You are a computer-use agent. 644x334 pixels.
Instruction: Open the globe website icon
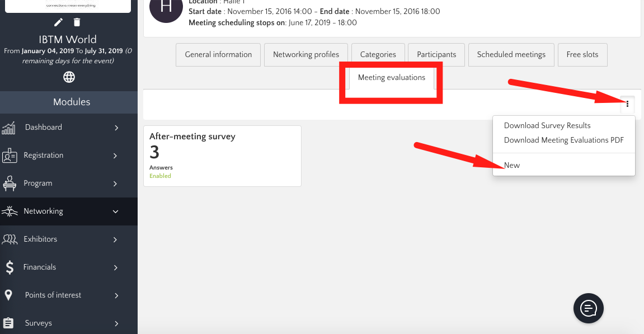pyautogui.click(x=69, y=77)
